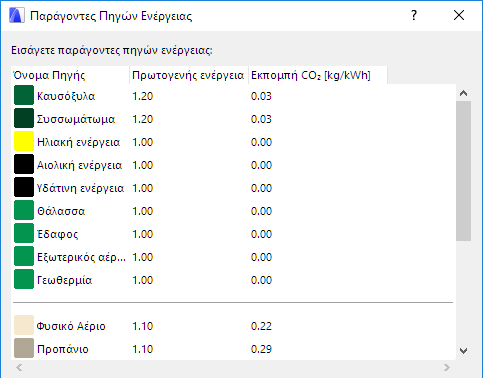
Task: Click Ηλιακή ενέργεια primary energy value 1.00
Action: pos(143,142)
